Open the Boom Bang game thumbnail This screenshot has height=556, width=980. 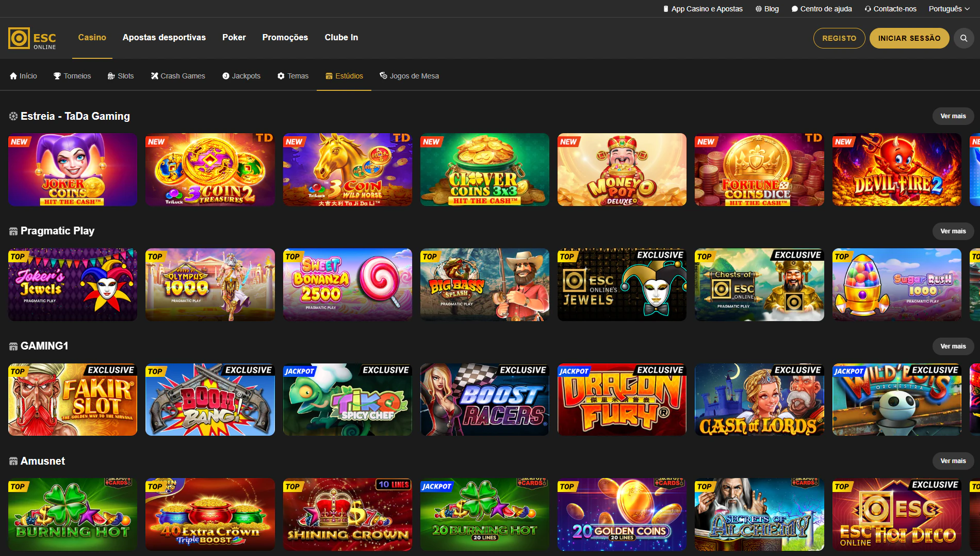click(210, 400)
